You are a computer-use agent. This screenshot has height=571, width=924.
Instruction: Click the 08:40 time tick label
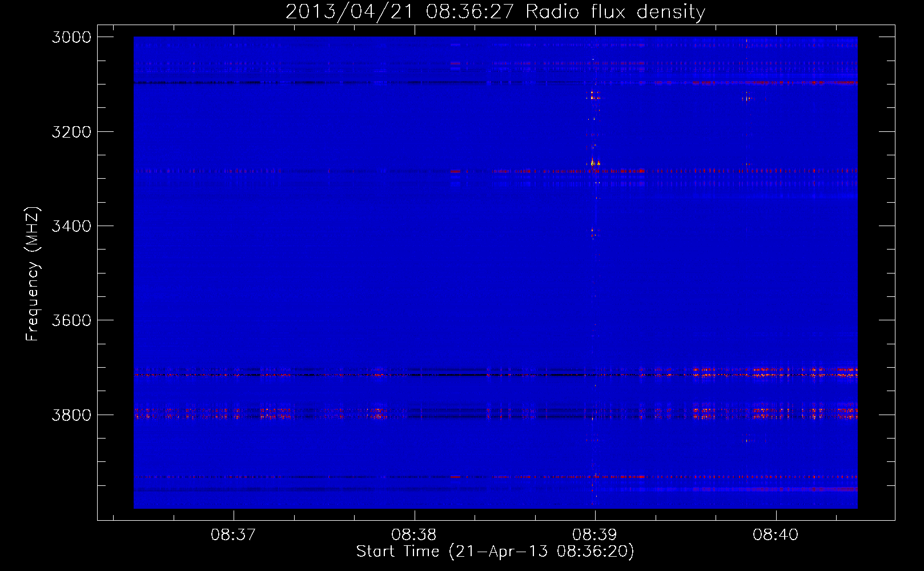point(776,535)
